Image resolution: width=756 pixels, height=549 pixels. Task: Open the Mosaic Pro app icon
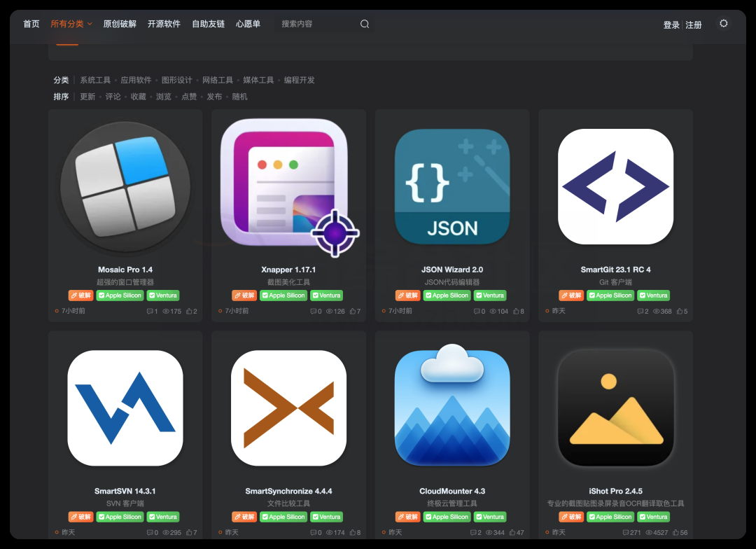(x=125, y=187)
